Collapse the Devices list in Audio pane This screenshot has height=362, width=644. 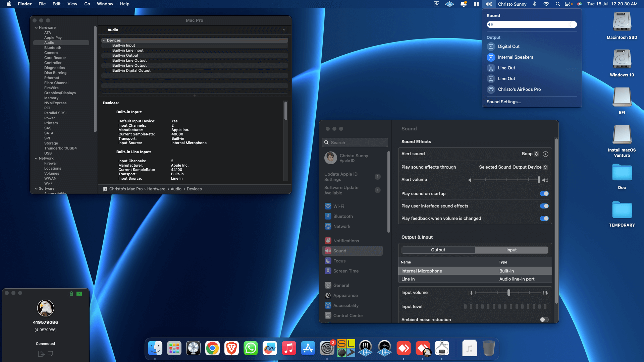(x=104, y=41)
